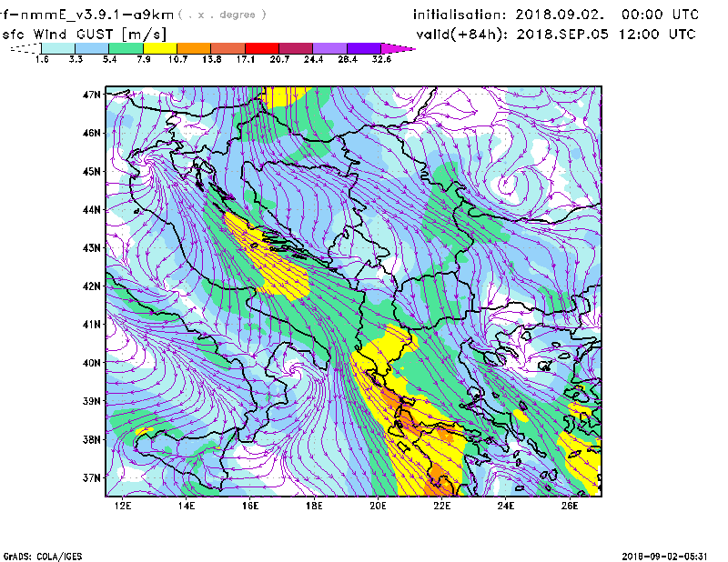
Task: Click the 'valid(+84h): 2018.SEP.05 12:00 UTC' text
Action: [x=556, y=35]
